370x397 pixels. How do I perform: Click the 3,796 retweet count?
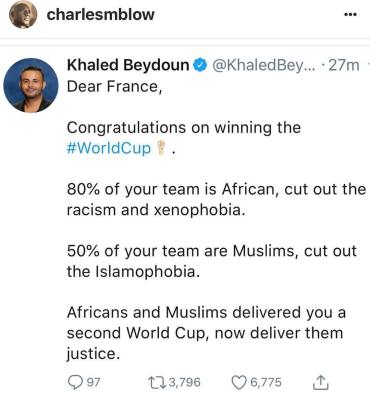185,382
